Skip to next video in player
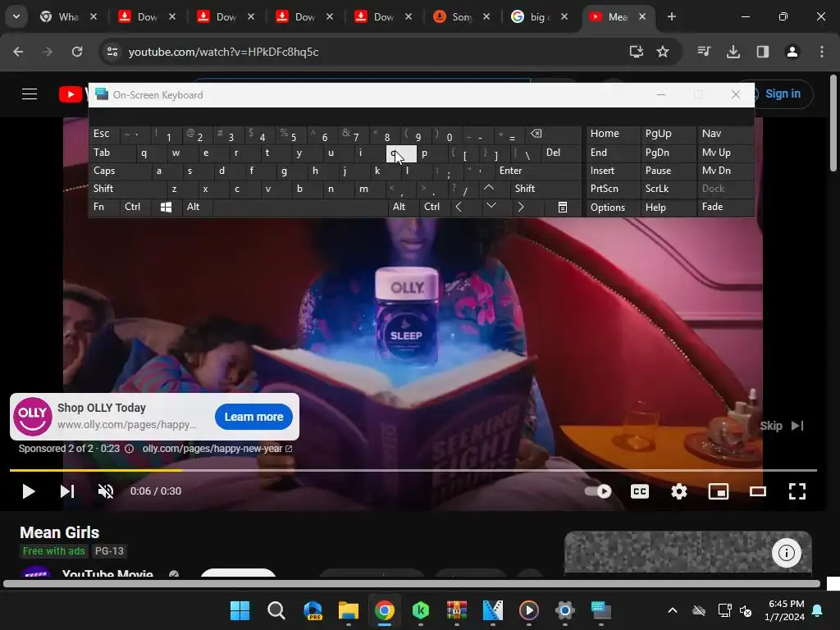The image size is (840, 630). 67,491
